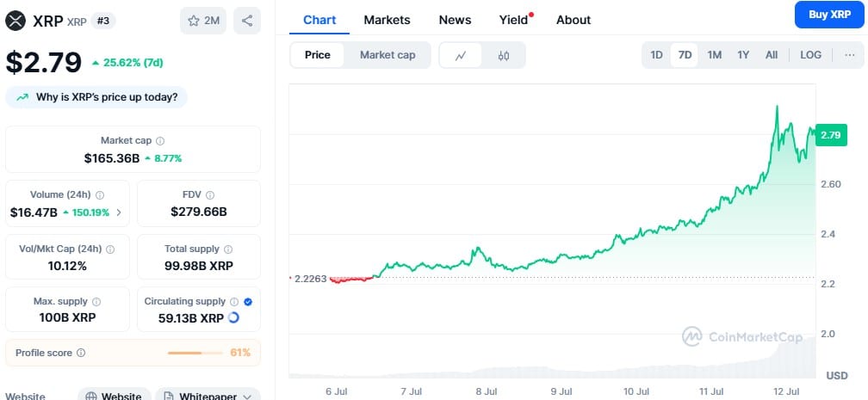Click circulating supply progress ring icon
Image resolution: width=868 pixels, height=400 pixels.
(233, 317)
